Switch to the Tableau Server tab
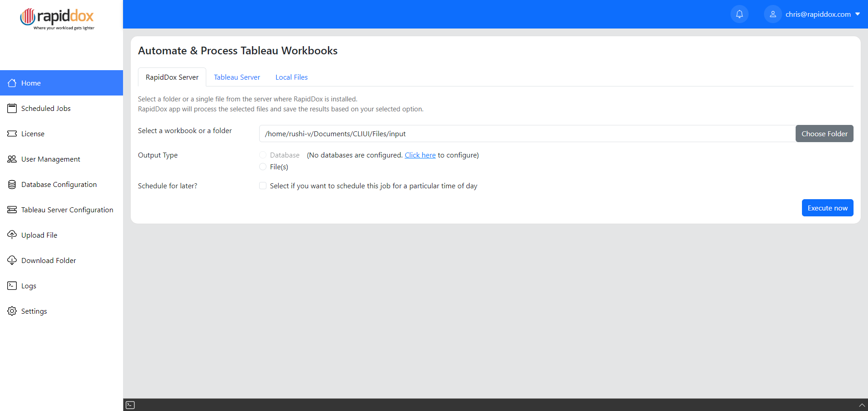The image size is (868, 411). (x=237, y=77)
